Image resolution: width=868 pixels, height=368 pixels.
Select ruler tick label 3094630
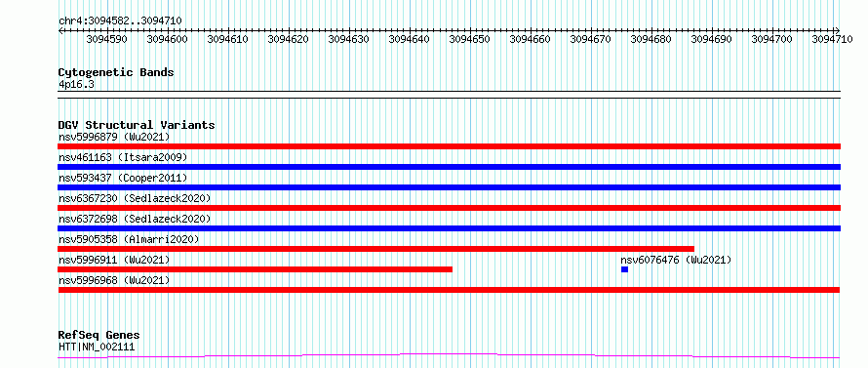pos(348,39)
